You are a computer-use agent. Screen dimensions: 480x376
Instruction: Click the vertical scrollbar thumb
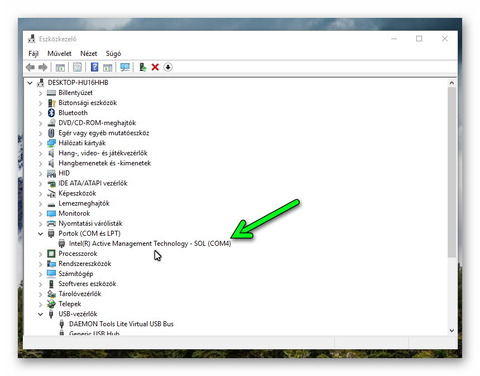click(x=452, y=172)
